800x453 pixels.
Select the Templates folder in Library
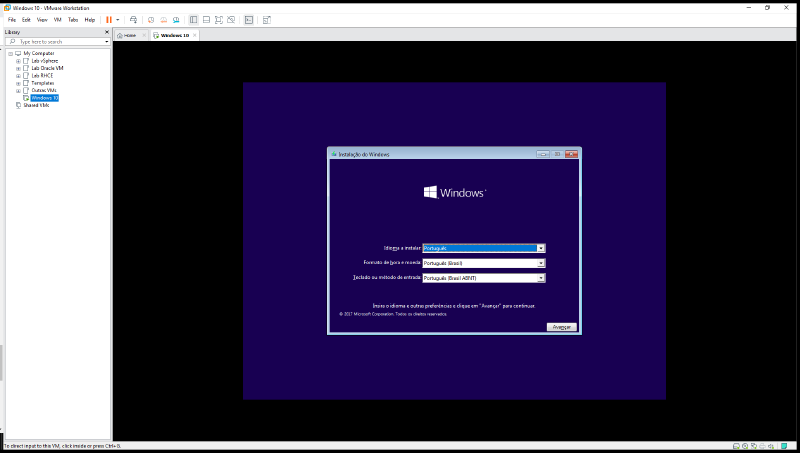[42, 82]
